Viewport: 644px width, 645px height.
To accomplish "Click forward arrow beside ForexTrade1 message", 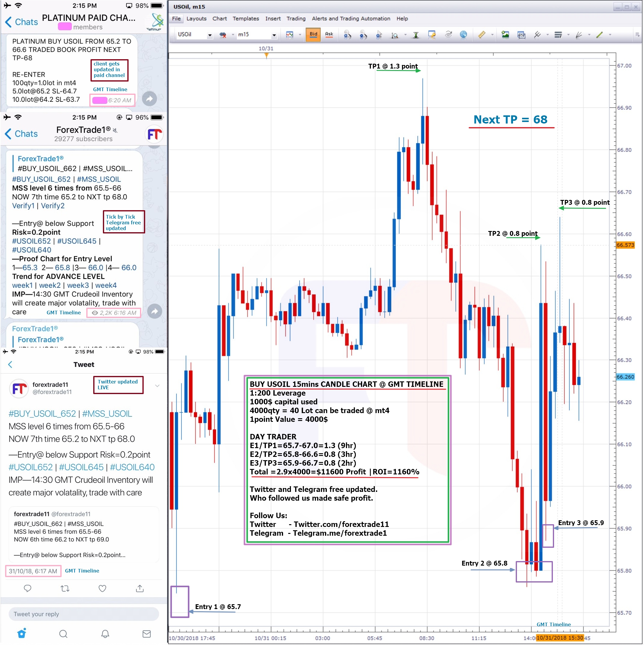I will pyautogui.click(x=155, y=311).
